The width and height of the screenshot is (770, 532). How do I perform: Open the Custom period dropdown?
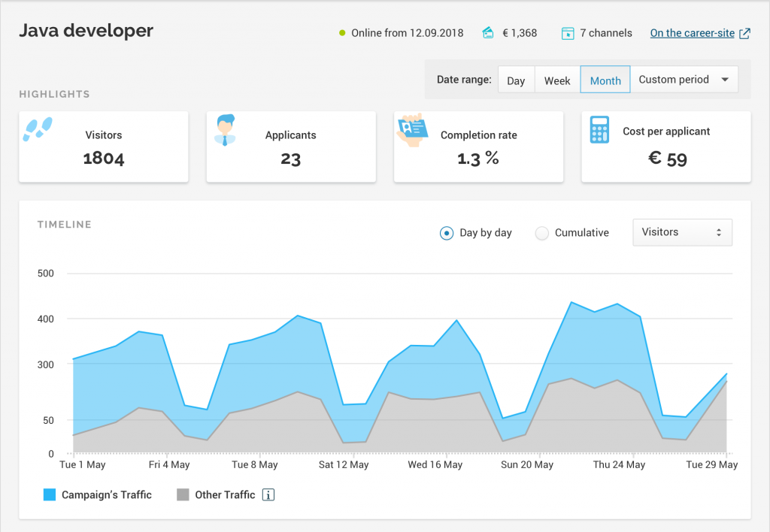pos(684,80)
